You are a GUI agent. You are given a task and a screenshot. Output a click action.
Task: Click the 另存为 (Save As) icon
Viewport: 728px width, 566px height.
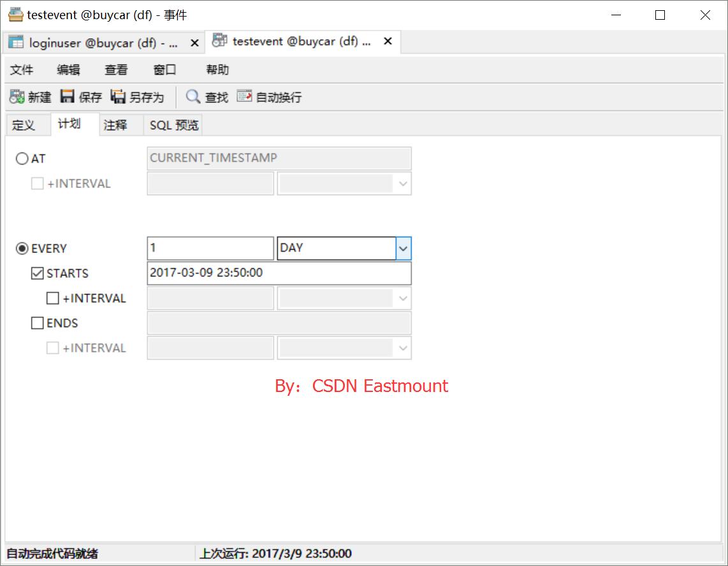[118, 97]
